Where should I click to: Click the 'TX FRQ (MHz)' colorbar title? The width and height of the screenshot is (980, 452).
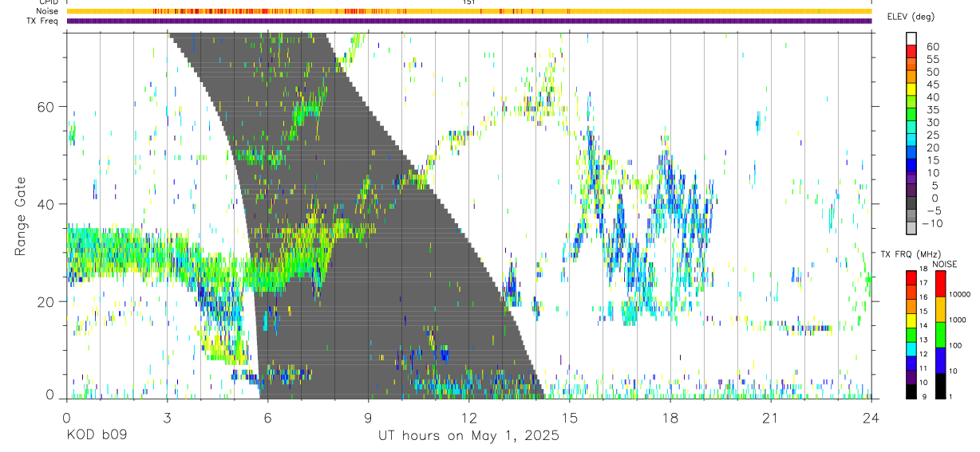point(909,254)
